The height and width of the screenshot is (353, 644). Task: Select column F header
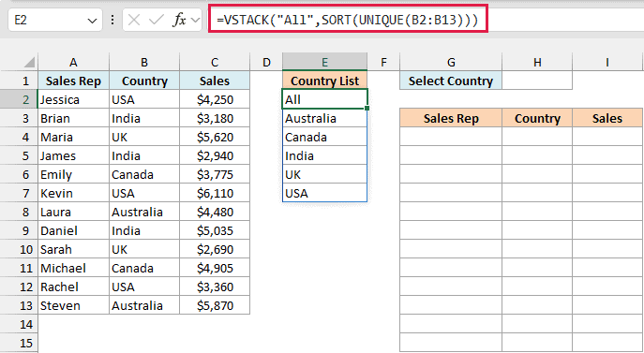coord(383,63)
